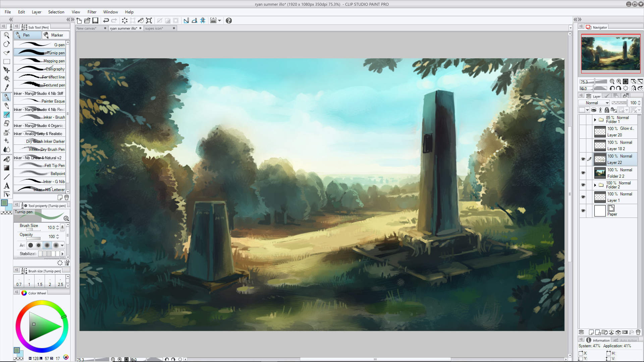
Task: Hide Folder 2 via its eye icon
Action: pos(583,185)
